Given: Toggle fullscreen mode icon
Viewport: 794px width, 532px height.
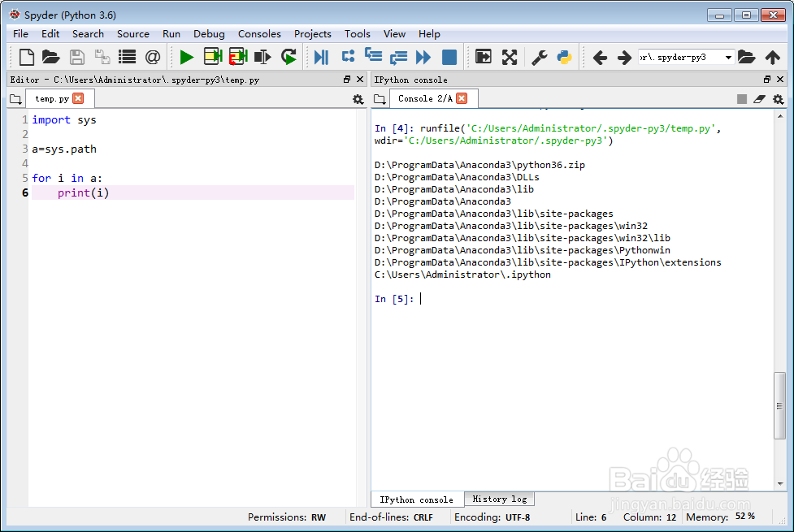Looking at the screenshot, I should (x=510, y=57).
